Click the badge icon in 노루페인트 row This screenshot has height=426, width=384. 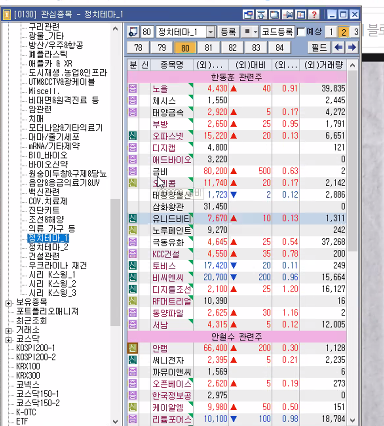click(x=133, y=230)
